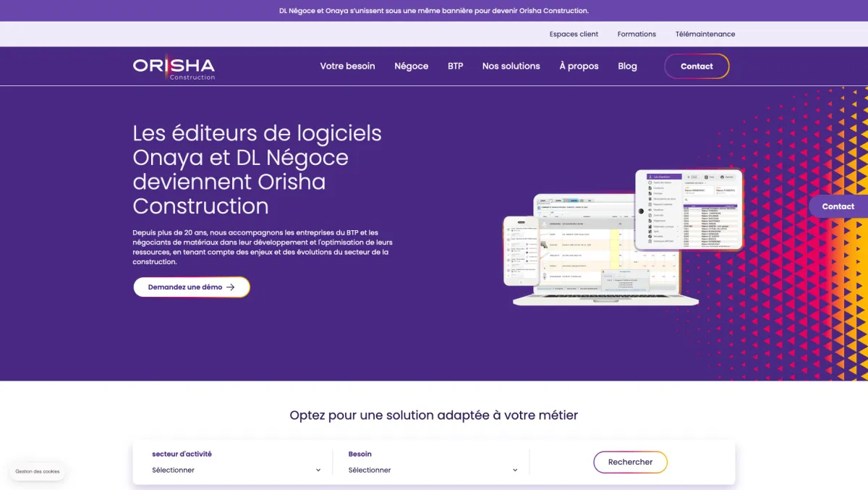This screenshot has height=490, width=868.
Task: Open the Nos solutions menu
Action: [511, 66]
